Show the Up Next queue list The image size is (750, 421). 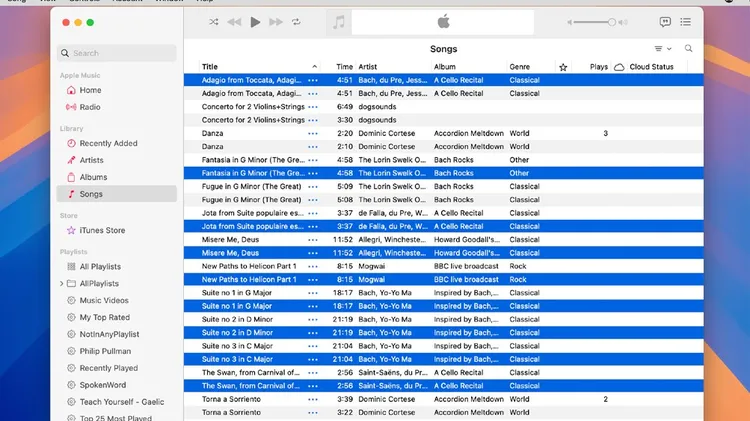click(685, 22)
